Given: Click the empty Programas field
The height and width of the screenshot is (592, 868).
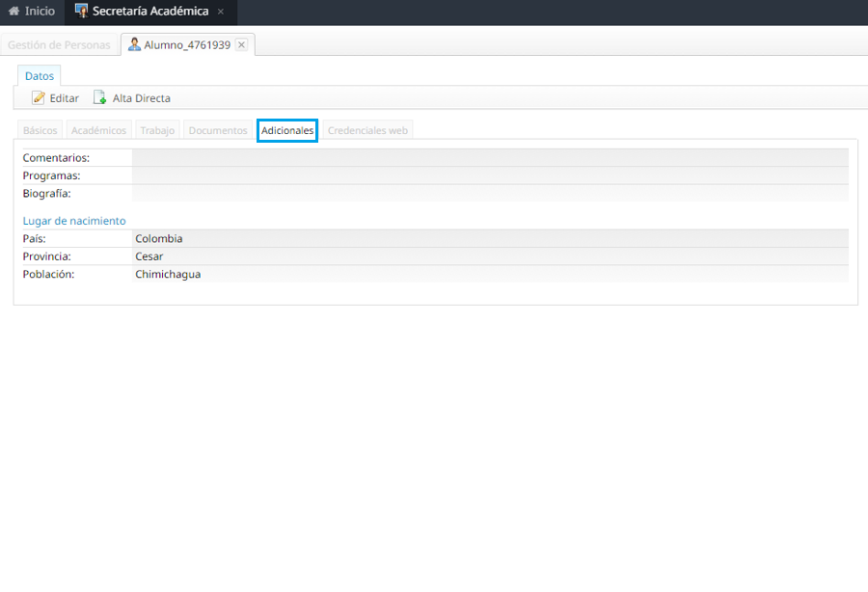Looking at the screenshot, I should point(490,175).
